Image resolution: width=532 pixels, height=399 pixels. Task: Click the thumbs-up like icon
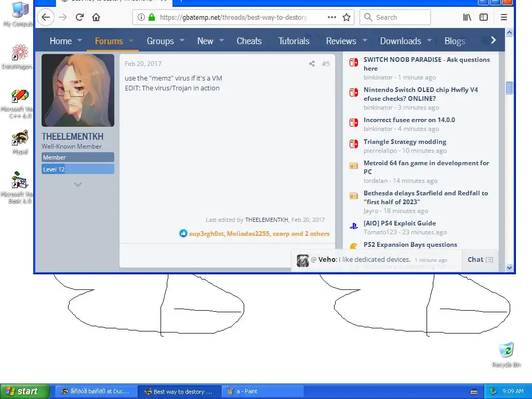pos(183,233)
